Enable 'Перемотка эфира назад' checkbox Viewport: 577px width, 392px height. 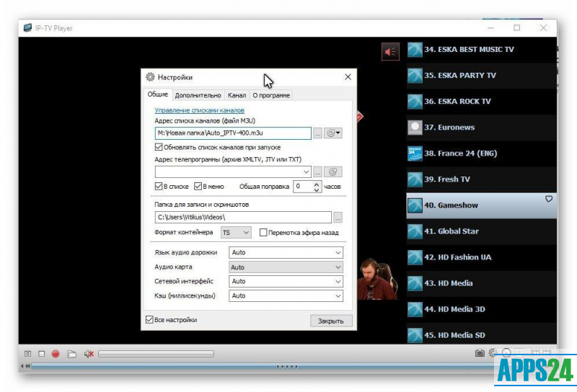tap(263, 233)
